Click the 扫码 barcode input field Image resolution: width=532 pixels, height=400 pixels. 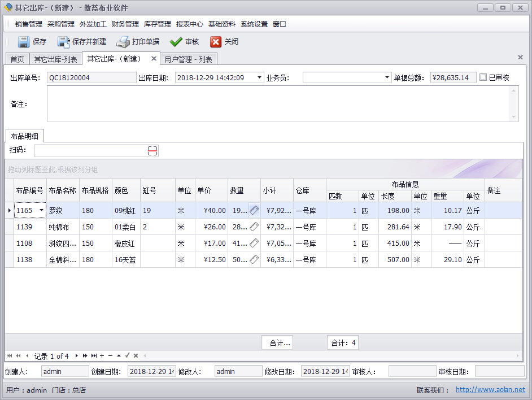90,150
